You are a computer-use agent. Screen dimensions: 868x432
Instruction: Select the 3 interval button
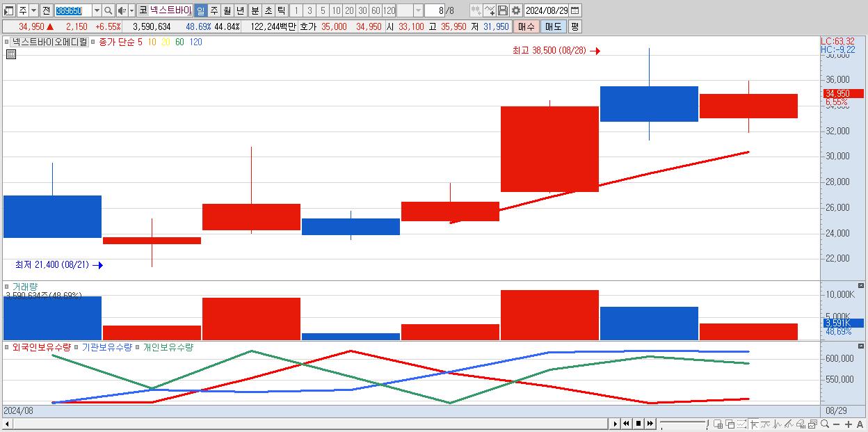pyautogui.click(x=310, y=10)
